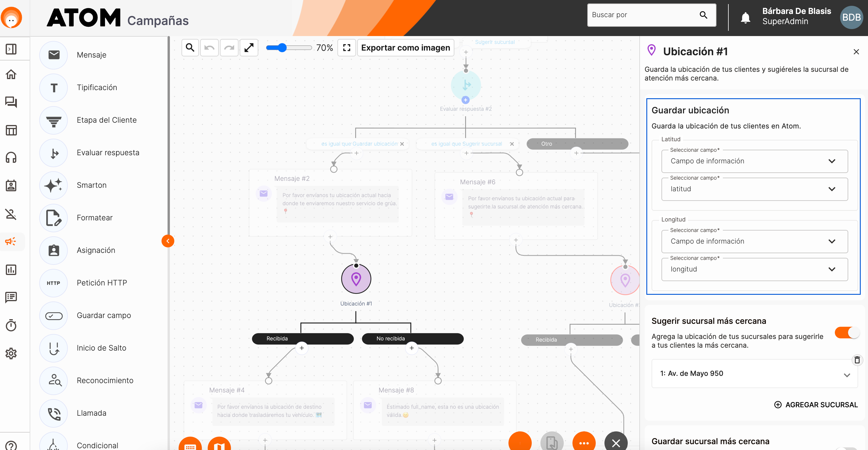868x450 pixels.
Task: Toggle Sugerir sucursal más cercana switch off
Action: [x=847, y=333]
